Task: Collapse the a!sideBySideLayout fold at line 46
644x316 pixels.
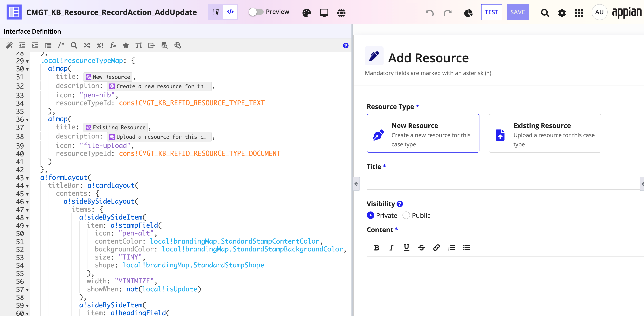Action: 27,202
